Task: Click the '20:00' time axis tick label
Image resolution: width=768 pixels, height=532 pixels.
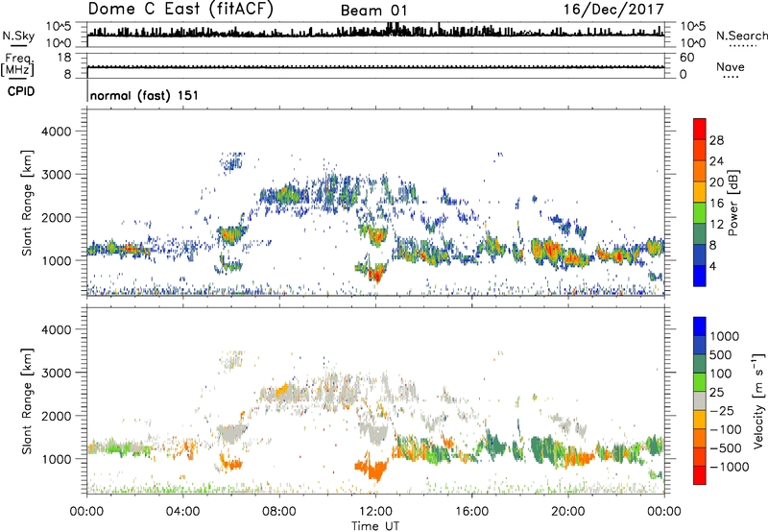Action: click(x=568, y=512)
